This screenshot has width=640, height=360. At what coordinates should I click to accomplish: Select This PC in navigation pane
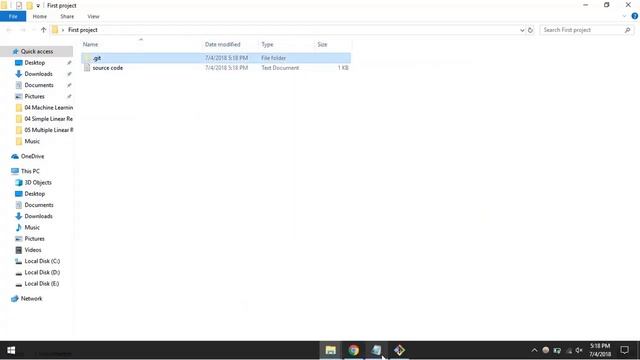(x=30, y=171)
